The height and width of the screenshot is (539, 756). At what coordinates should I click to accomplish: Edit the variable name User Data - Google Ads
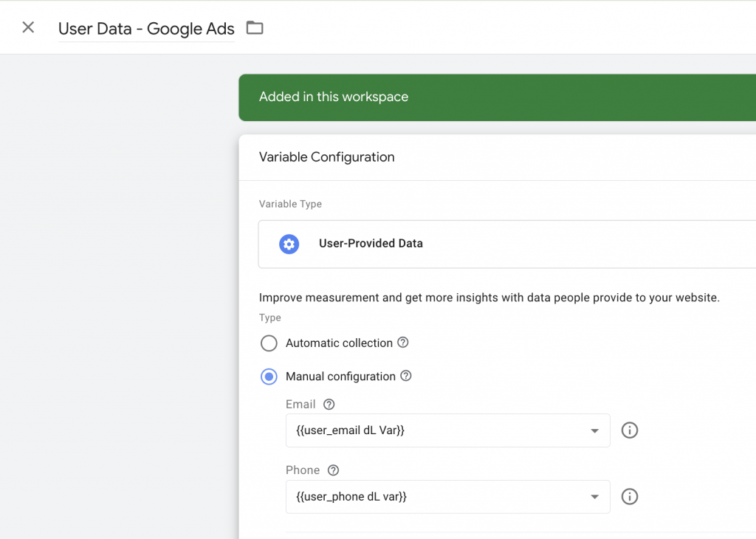point(146,29)
